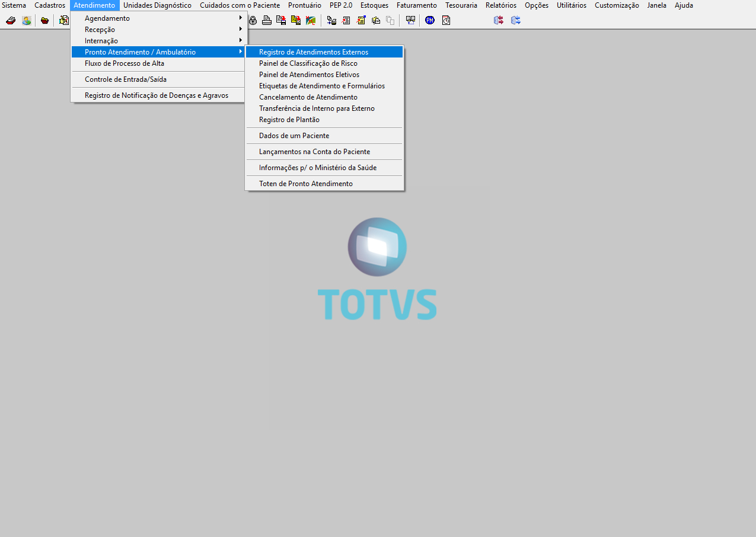Select Registro de Atendimentos Externos
The width and height of the screenshot is (756, 537).
click(324, 52)
